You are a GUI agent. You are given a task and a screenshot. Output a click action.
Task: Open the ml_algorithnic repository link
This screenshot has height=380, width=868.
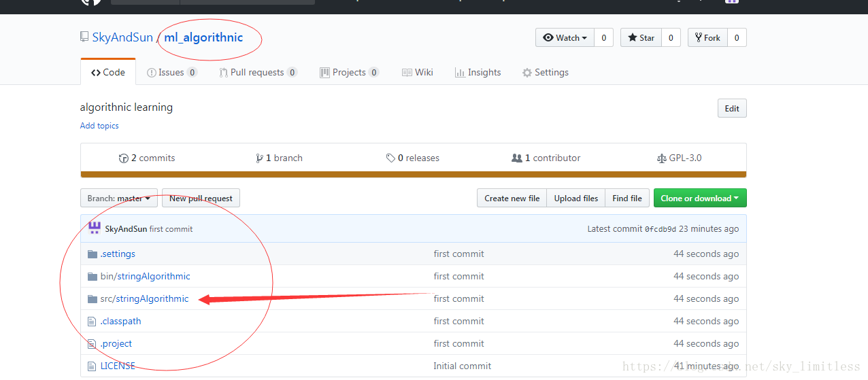tap(203, 37)
